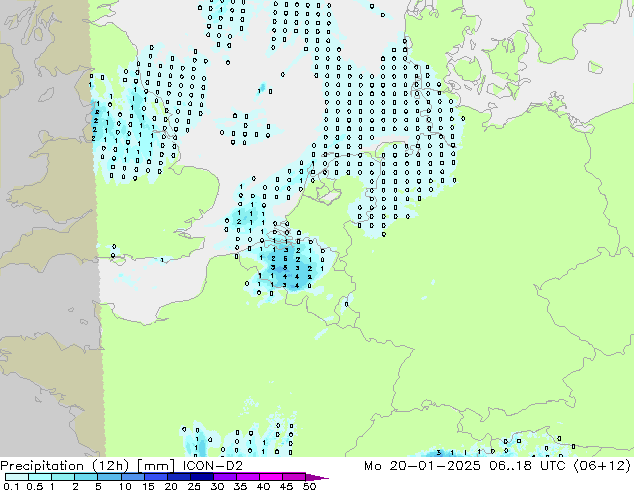Click the '35' legend tick label
The height and width of the screenshot is (490, 634).
[x=240, y=486]
